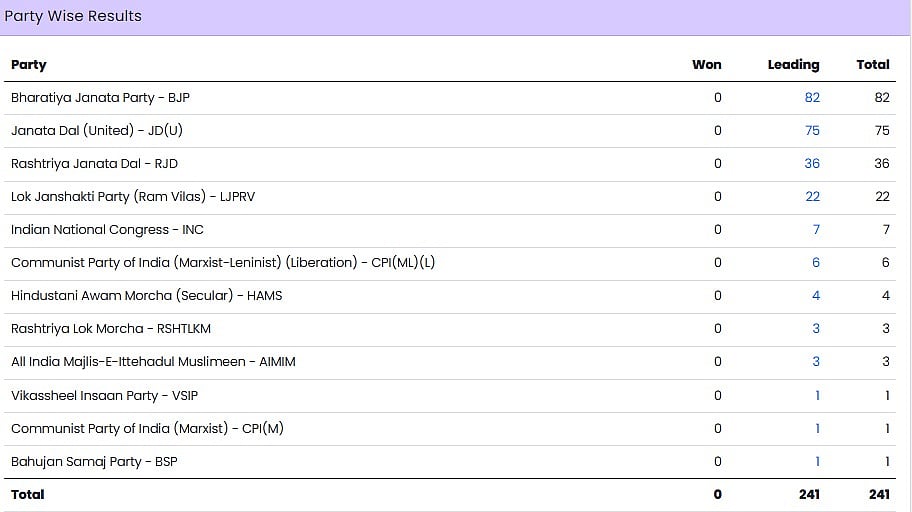
Task: Select the Bharatiya Janata Party - BJP row name
Action: 100,98
